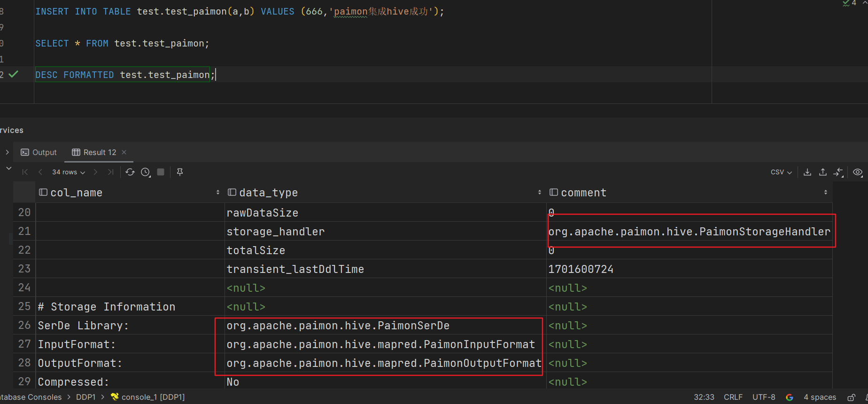The width and height of the screenshot is (868, 404).
Task: Select the storage_handler cell
Action: [x=385, y=231]
